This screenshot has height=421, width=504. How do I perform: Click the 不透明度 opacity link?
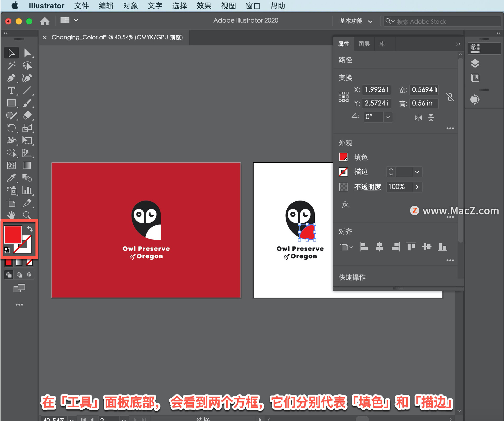(367, 187)
